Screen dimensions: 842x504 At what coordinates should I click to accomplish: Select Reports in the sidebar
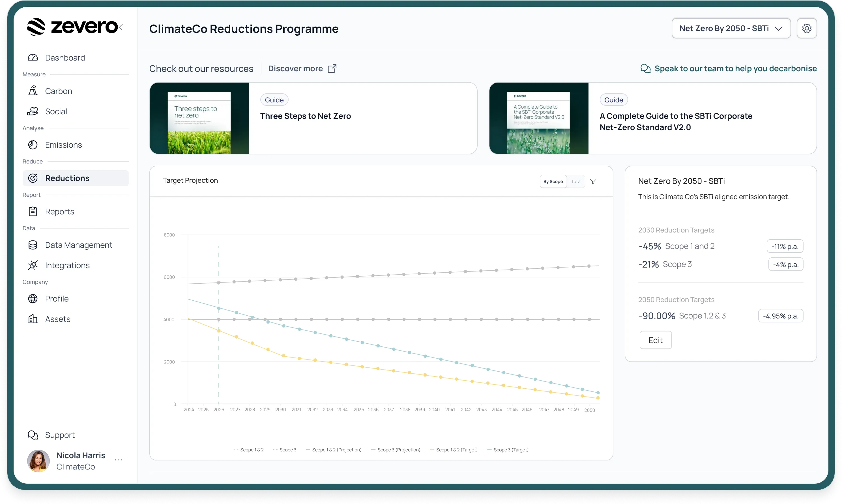point(59,212)
